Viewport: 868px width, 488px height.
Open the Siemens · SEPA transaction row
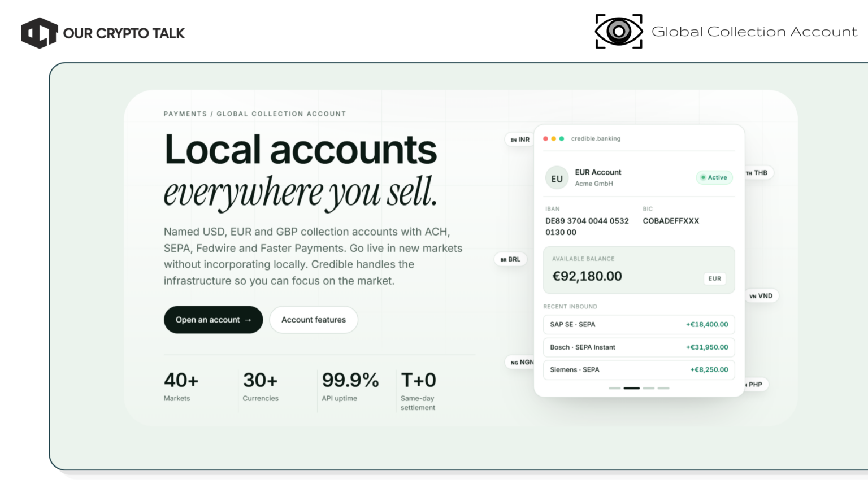click(639, 370)
